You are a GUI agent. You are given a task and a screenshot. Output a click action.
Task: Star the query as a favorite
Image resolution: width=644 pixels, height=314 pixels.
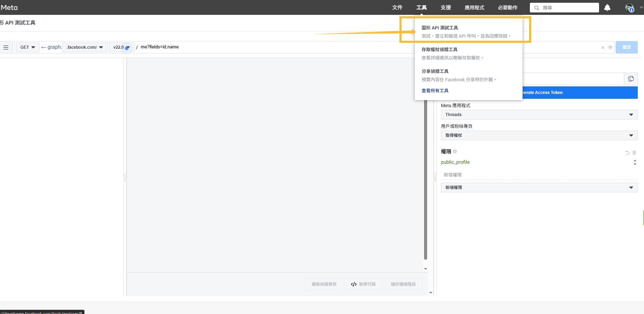tap(610, 47)
